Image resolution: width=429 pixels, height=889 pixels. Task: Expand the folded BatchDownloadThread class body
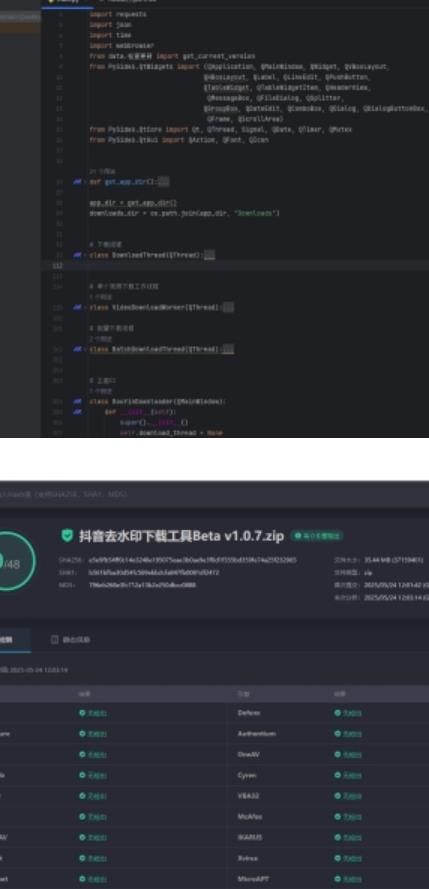click(228, 349)
